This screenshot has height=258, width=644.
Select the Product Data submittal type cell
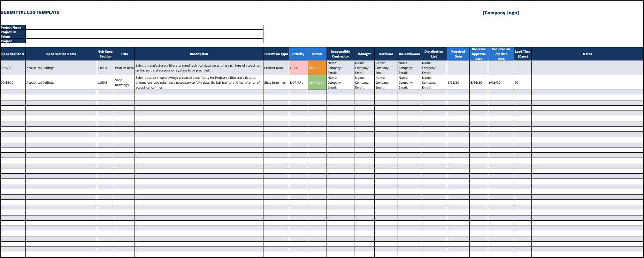276,68
